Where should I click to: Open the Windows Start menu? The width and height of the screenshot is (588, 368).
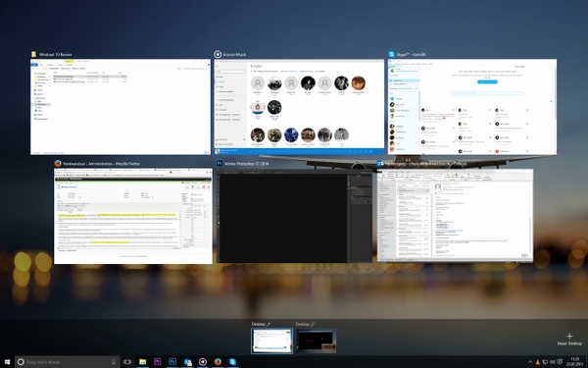click(7, 362)
